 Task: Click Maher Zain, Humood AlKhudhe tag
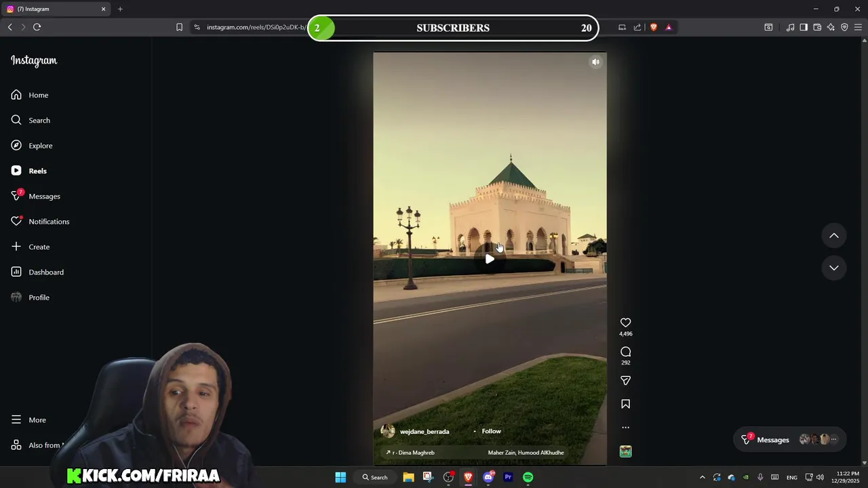point(526,453)
